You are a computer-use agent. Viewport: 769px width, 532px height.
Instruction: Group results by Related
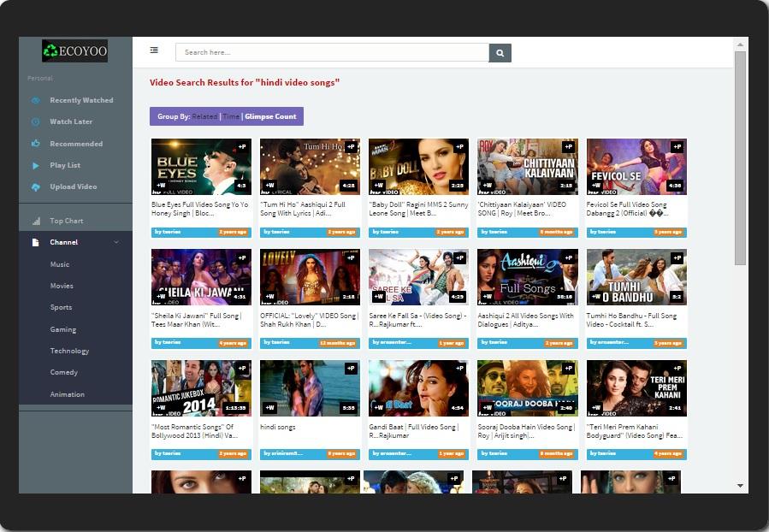coord(204,116)
